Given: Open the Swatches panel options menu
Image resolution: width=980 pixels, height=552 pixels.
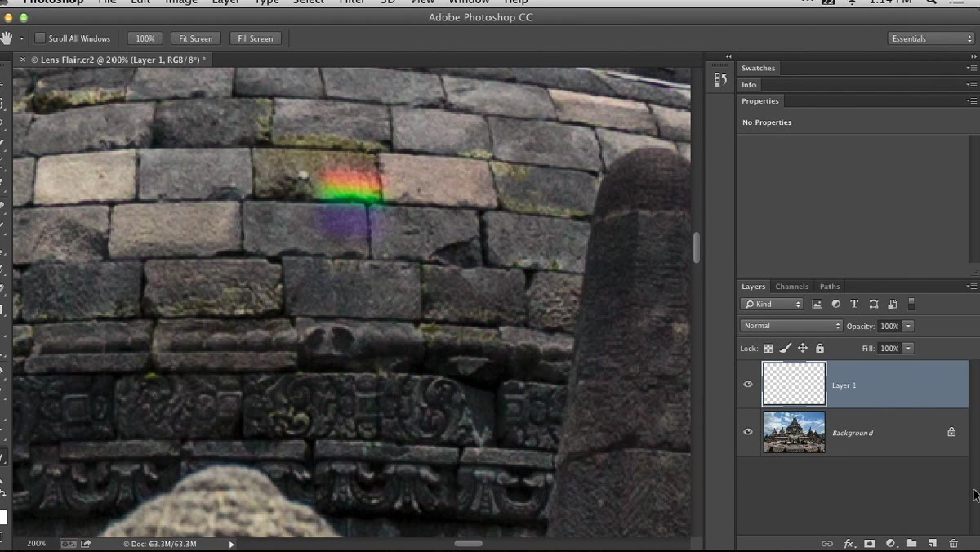Looking at the screenshot, I should point(971,68).
